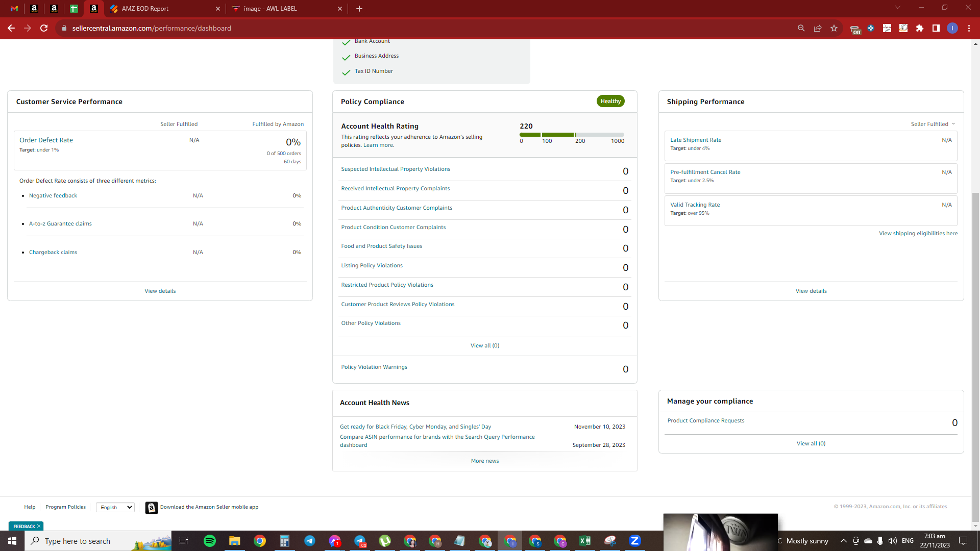980x551 pixels.
Task: Open Negative feedback details
Action: coord(53,196)
